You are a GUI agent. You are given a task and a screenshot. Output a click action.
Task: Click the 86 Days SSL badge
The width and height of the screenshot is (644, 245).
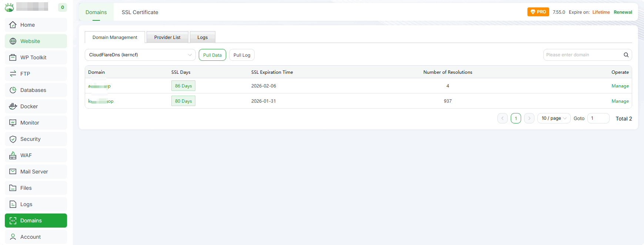click(x=183, y=86)
